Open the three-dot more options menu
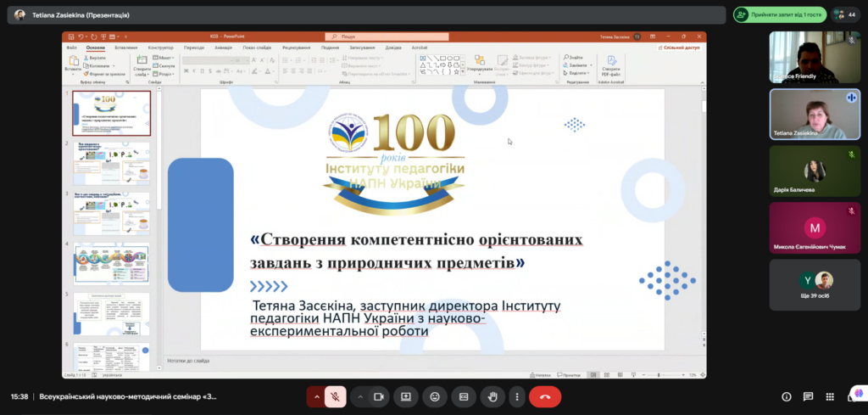 (516, 396)
